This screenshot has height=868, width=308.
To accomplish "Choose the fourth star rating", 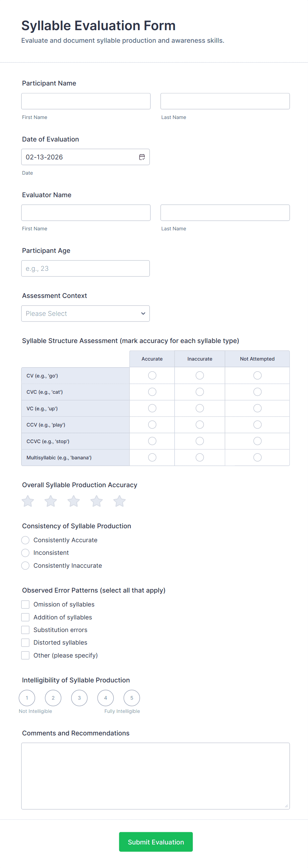I will tap(96, 501).
